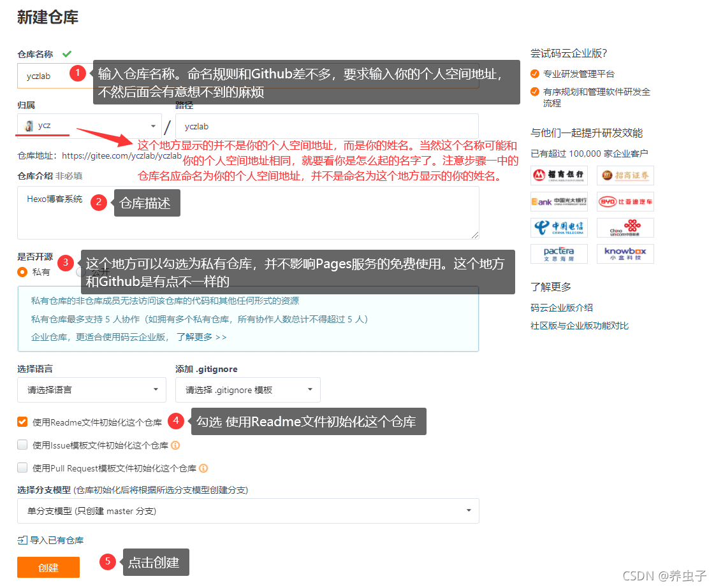Screen dimensions: 716x588
Task: Open 社区版与企业版功能对比 entry
Action: (579, 325)
